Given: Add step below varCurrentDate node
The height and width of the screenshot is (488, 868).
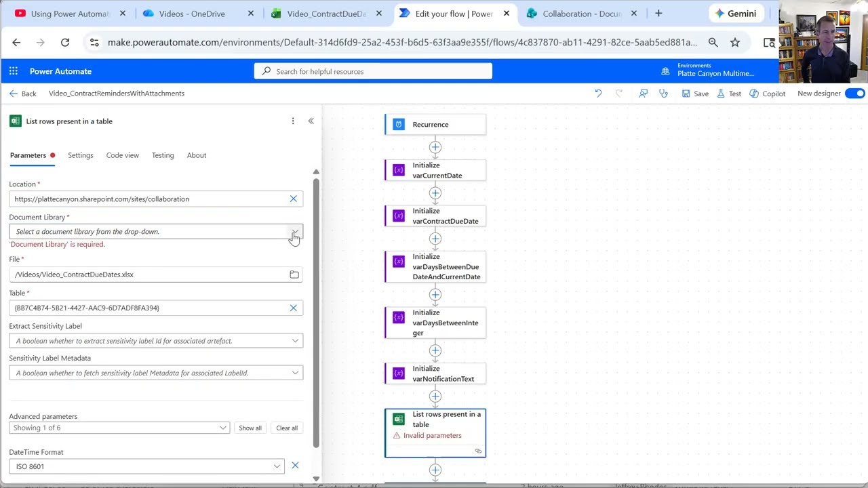Looking at the screenshot, I should [x=435, y=193].
